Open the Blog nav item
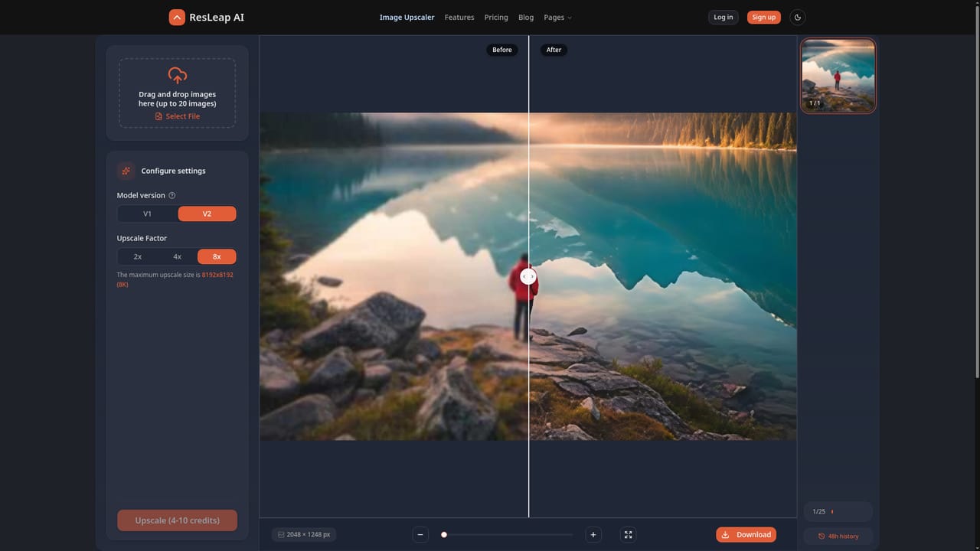The height and width of the screenshot is (551, 980). pyautogui.click(x=526, y=17)
